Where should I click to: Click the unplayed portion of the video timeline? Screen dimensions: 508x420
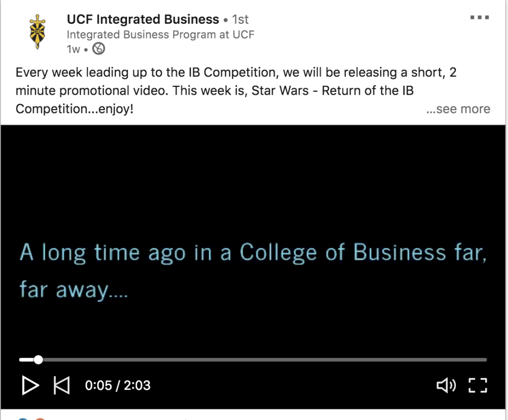[x=263, y=360]
